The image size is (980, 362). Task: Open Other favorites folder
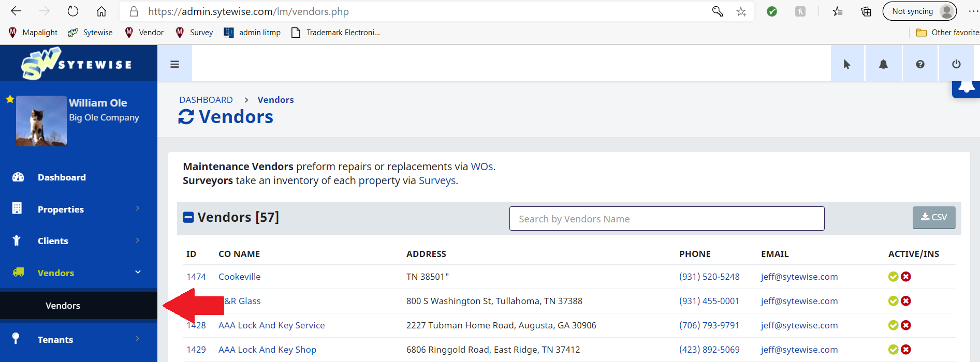coord(947,32)
